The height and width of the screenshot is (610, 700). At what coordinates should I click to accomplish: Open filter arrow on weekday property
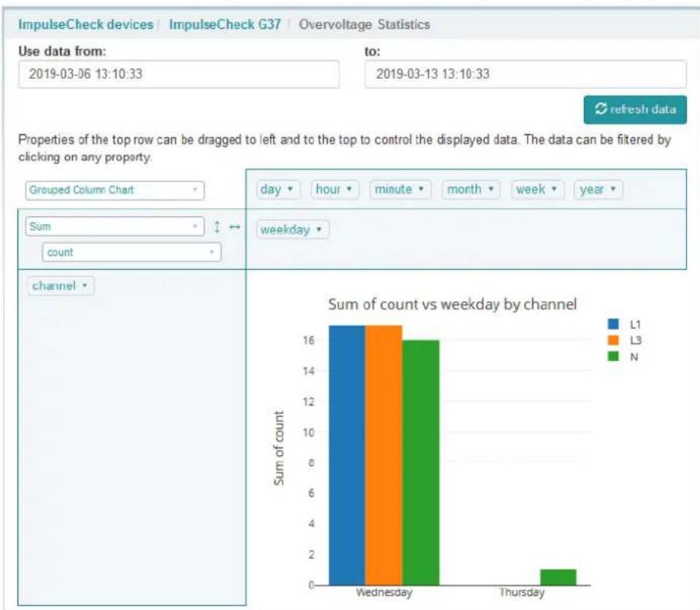pos(319,230)
